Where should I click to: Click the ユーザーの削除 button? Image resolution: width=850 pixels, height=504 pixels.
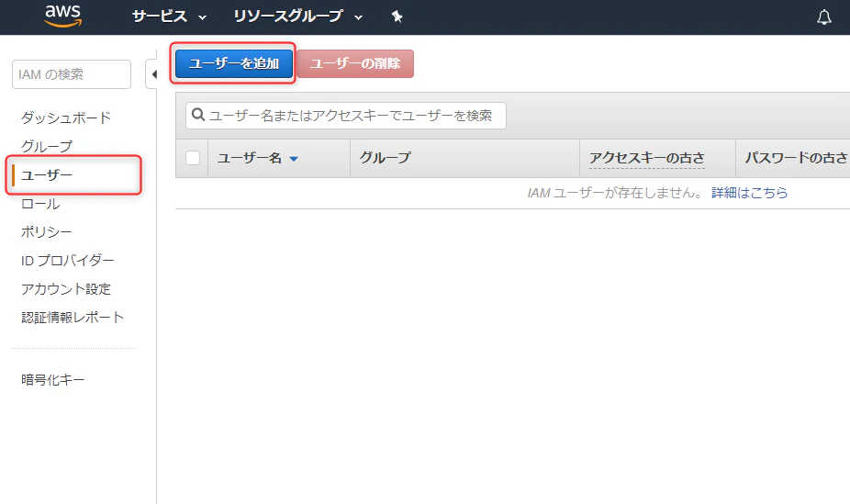pos(355,63)
